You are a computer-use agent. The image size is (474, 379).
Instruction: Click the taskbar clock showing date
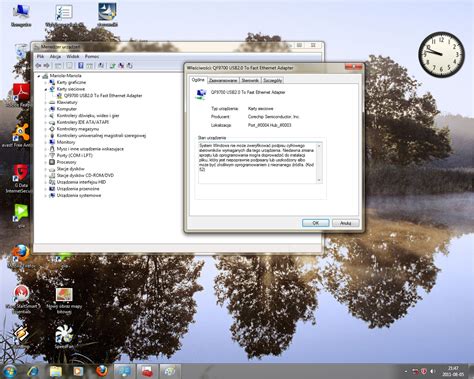point(453,371)
